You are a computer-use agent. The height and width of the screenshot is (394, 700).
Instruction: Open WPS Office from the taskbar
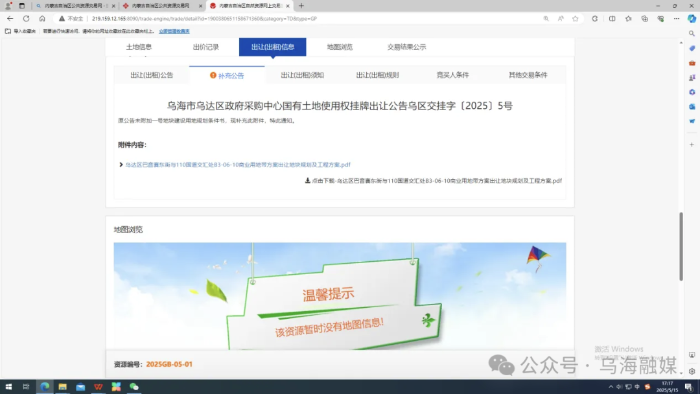coord(98,387)
